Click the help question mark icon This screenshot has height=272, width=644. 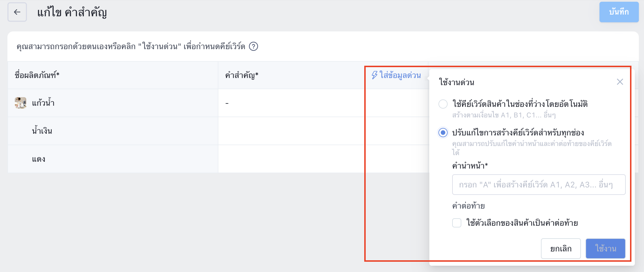253,46
